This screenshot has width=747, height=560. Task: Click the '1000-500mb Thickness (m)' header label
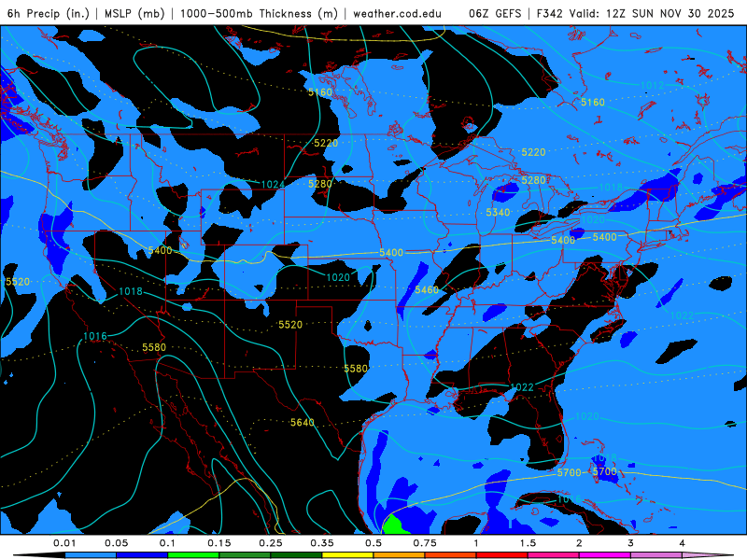click(x=259, y=13)
